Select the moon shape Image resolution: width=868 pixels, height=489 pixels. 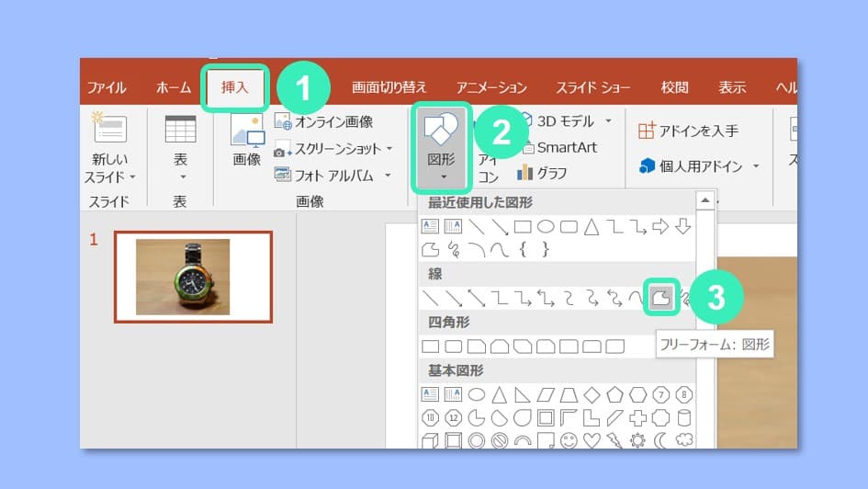(x=661, y=441)
